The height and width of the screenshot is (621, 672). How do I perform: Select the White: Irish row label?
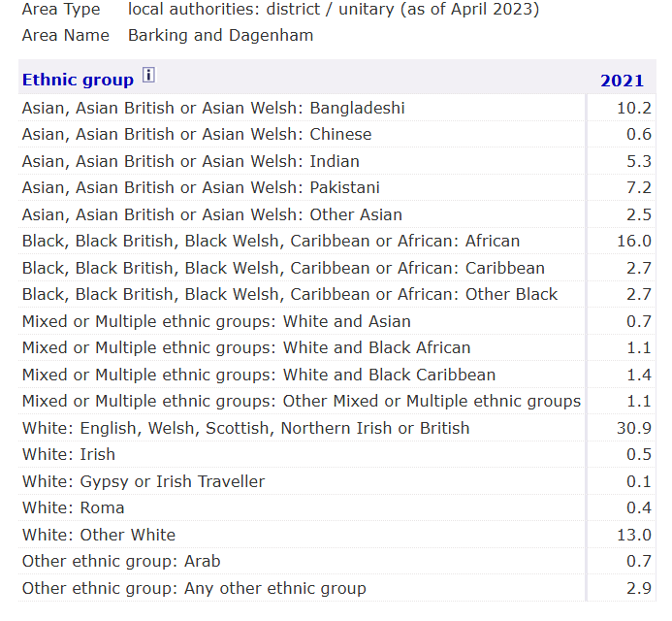[69, 455]
